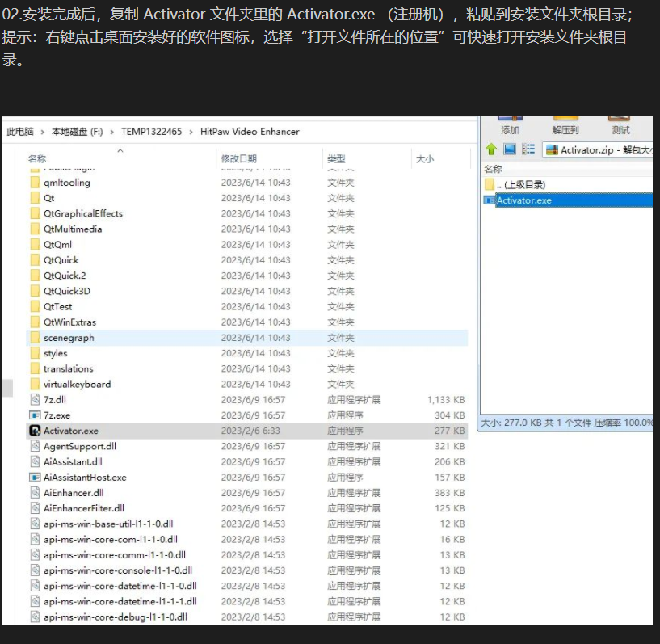660x644 pixels.
Task: Click the list view icon in archive toolbar
Action: click(x=528, y=149)
